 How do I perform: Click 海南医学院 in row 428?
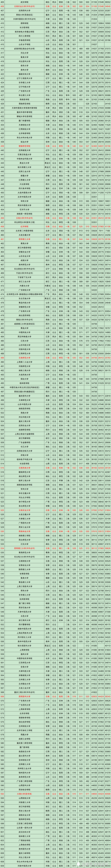(x=24, y=99)
